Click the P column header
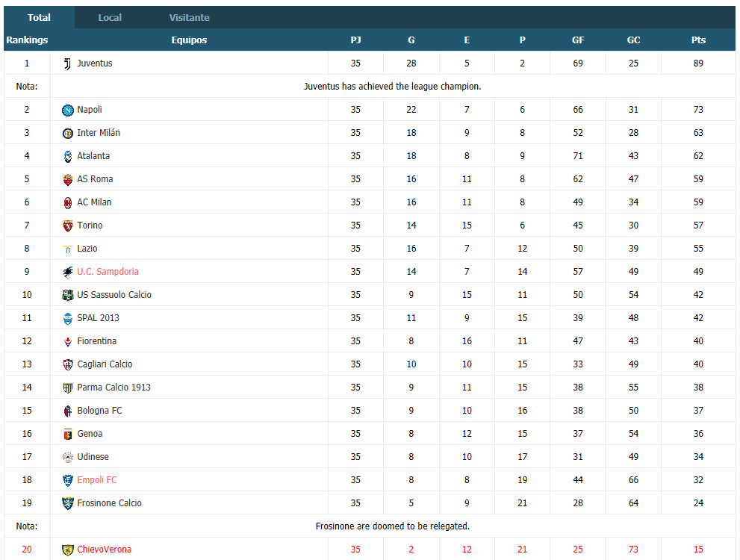 coord(523,40)
